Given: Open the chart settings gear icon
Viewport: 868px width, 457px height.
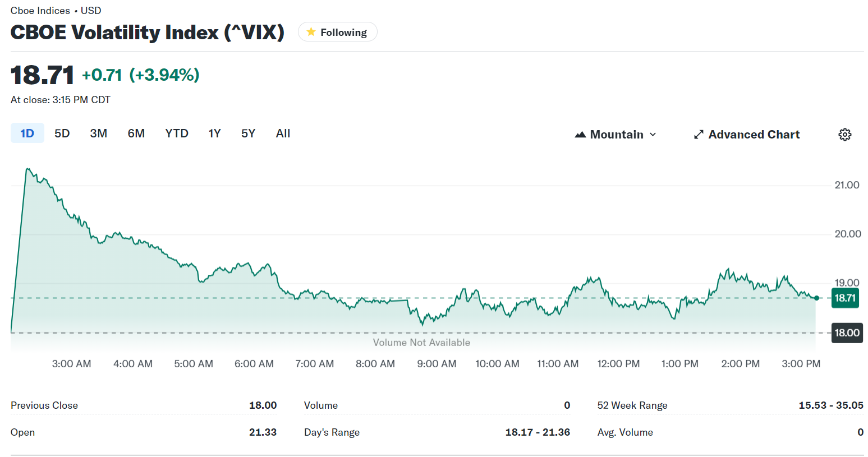Looking at the screenshot, I should coord(844,135).
